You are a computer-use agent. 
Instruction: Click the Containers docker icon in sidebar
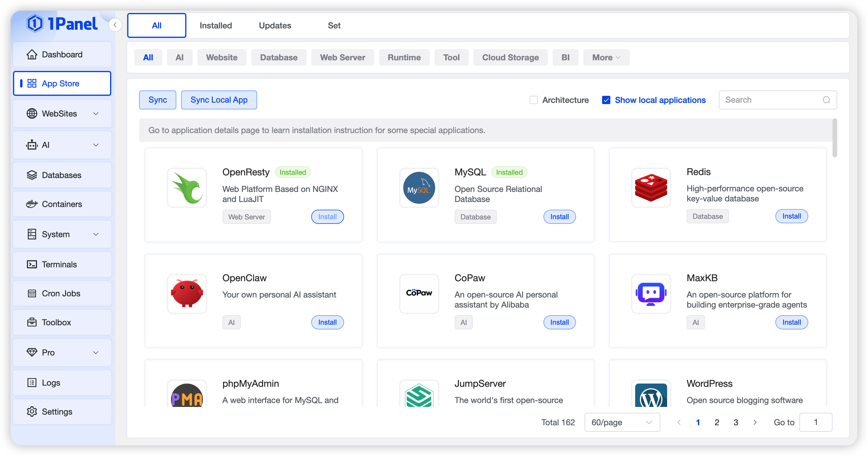click(32, 204)
